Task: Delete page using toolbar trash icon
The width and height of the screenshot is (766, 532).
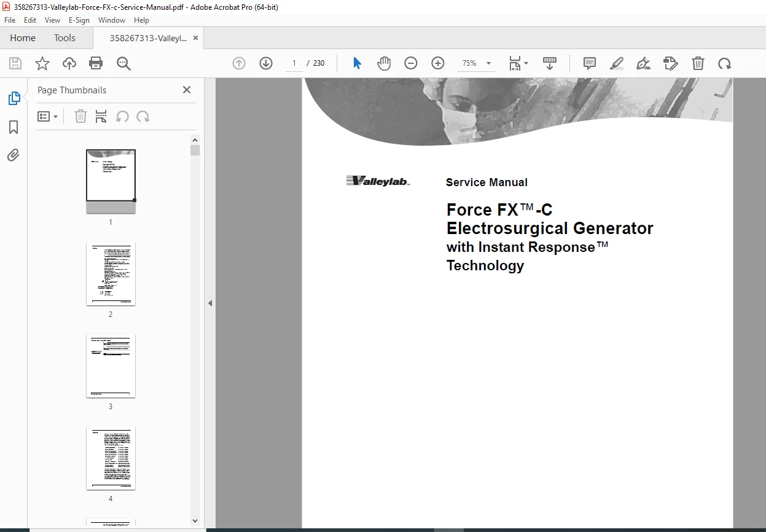Action: pyautogui.click(x=698, y=63)
